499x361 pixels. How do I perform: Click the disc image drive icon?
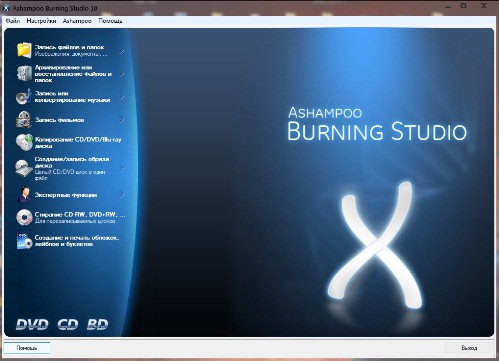pyautogui.click(x=24, y=168)
